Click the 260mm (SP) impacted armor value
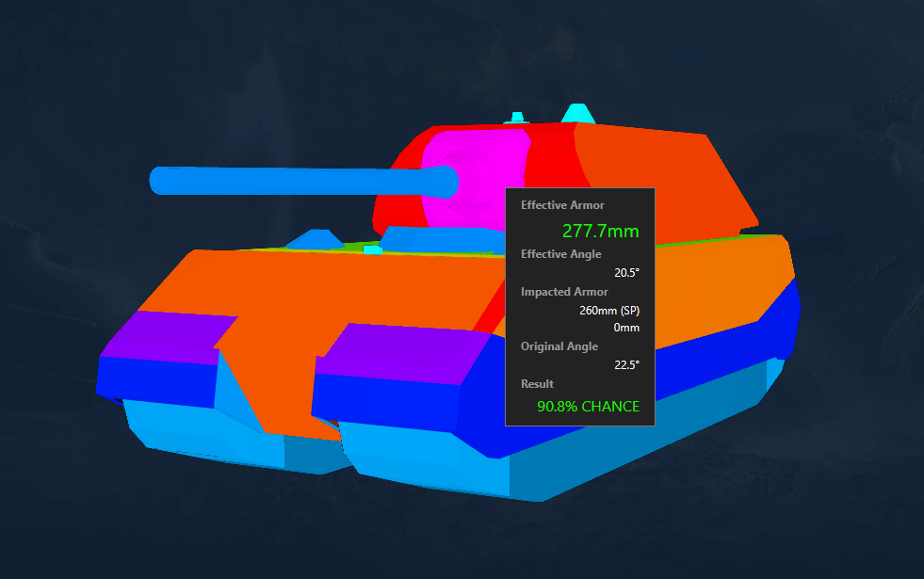The image size is (924, 579). click(608, 309)
